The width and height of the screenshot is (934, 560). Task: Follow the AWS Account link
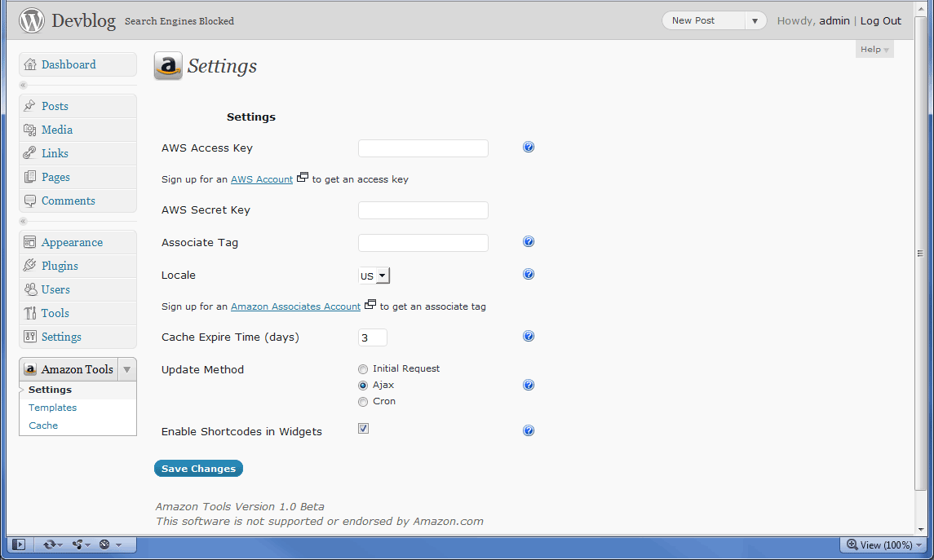pyautogui.click(x=262, y=179)
